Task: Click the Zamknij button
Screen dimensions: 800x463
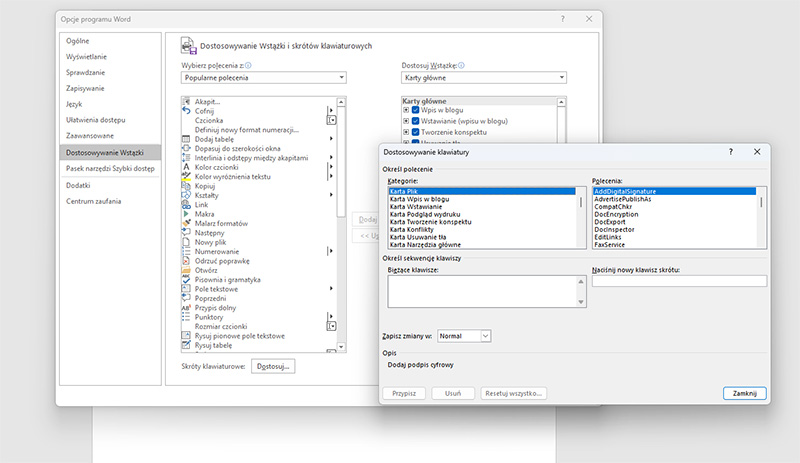Action: (744, 394)
